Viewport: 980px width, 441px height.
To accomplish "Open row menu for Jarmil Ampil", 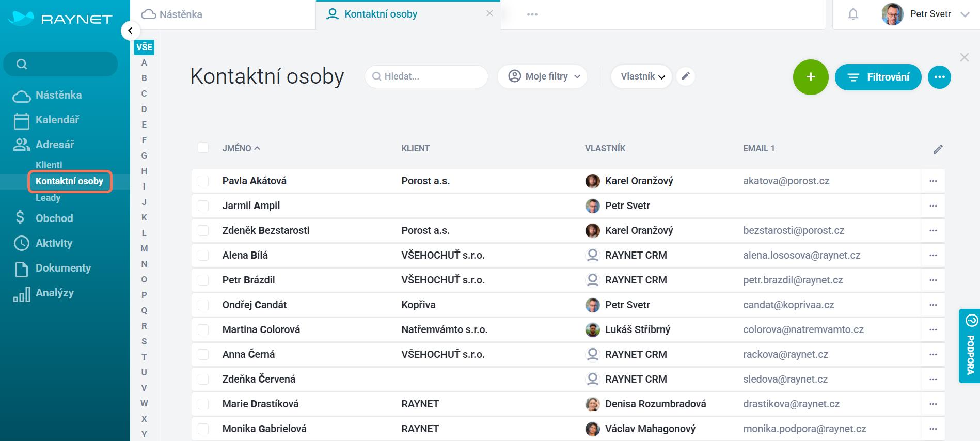I will pyautogui.click(x=932, y=206).
